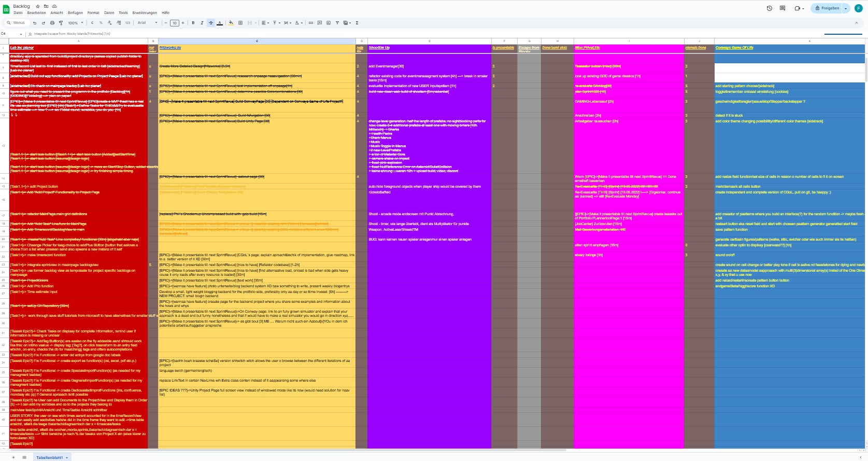Click the Freigeben share button
The width and height of the screenshot is (868, 461).
[827, 8]
